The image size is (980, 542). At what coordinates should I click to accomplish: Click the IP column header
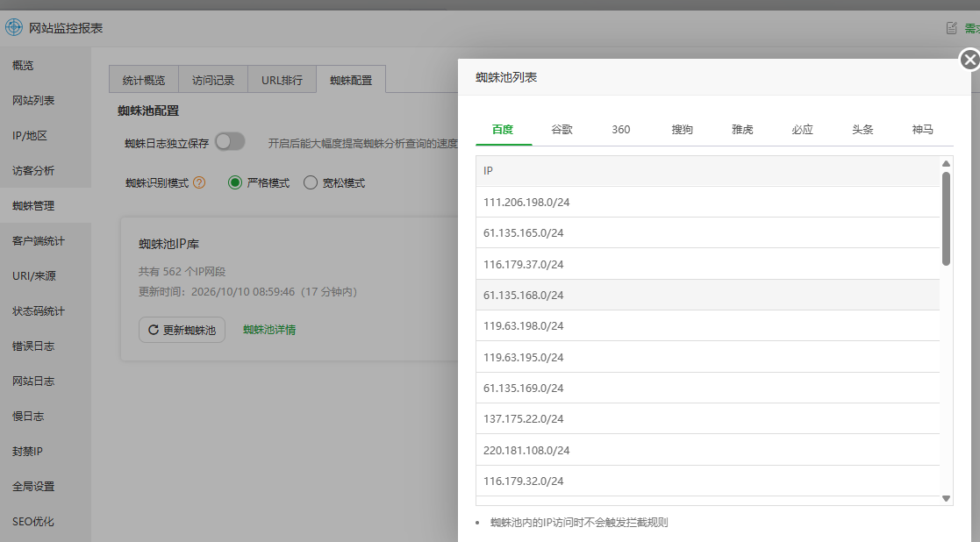708,170
